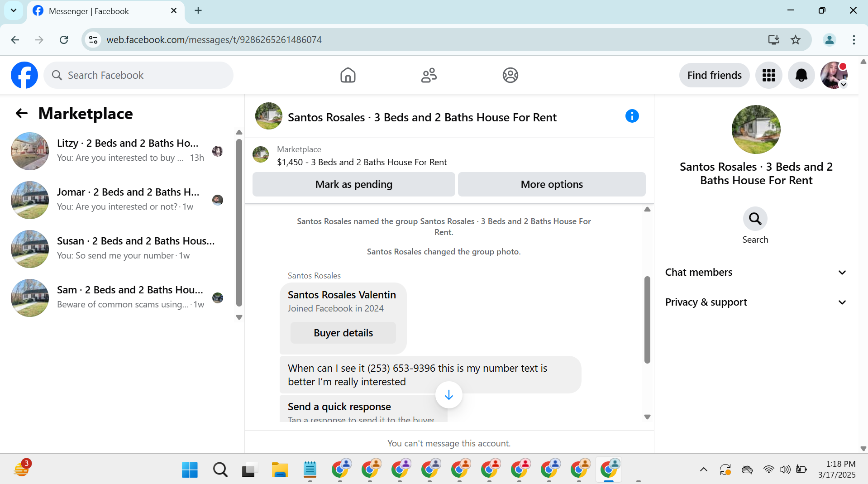
Task: Click the house thumbnail in Litzy's row
Action: click(x=30, y=151)
